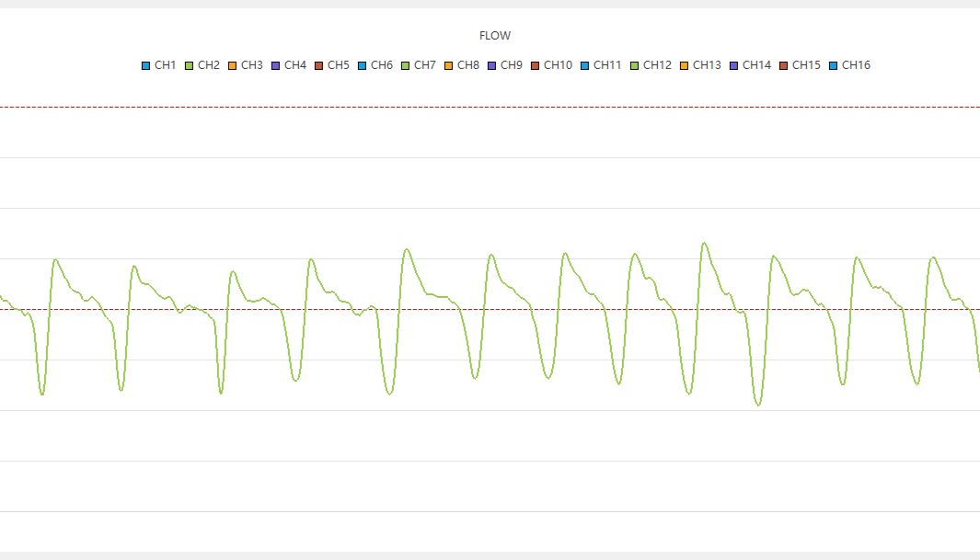Click the lowest trough of the green waveform
The width and height of the screenshot is (980, 560).
(757, 405)
